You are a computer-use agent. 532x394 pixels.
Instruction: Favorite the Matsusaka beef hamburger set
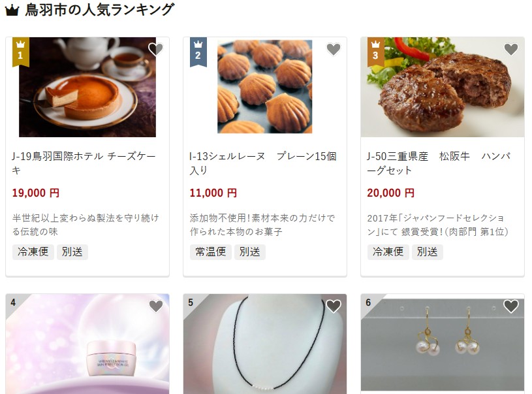pyautogui.click(x=511, y=50)
